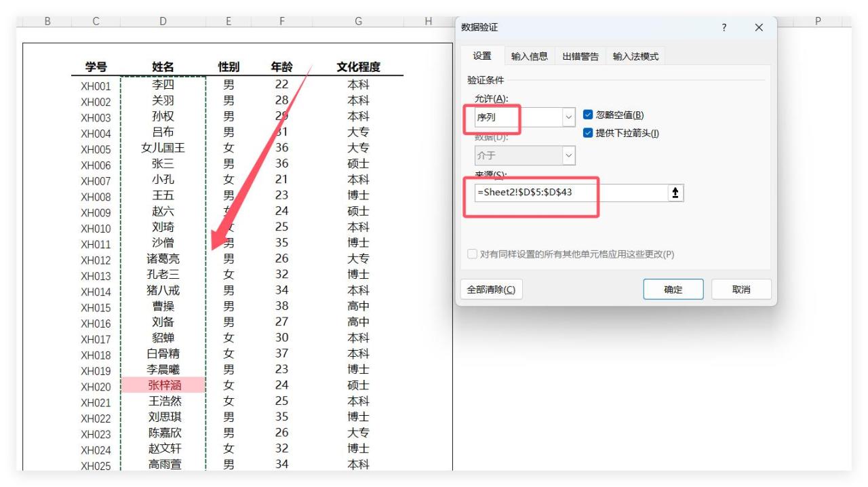This screenshot has height=487, width=868.
Task: Click student ID cell XH013
Action: 96,276
